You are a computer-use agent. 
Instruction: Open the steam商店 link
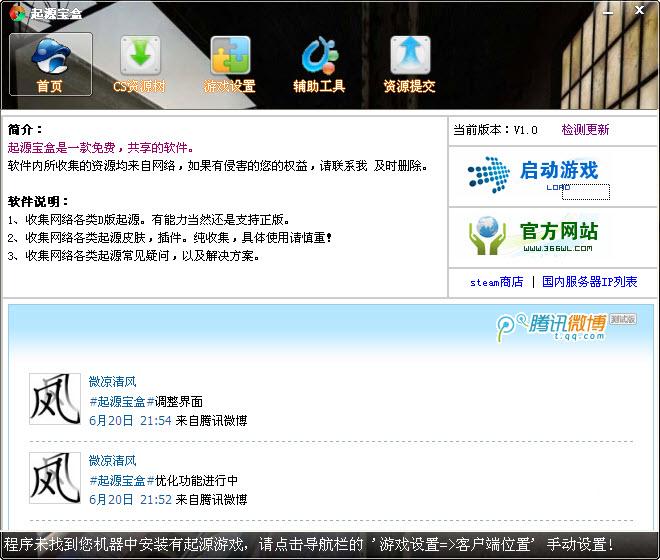pos(496,282)
